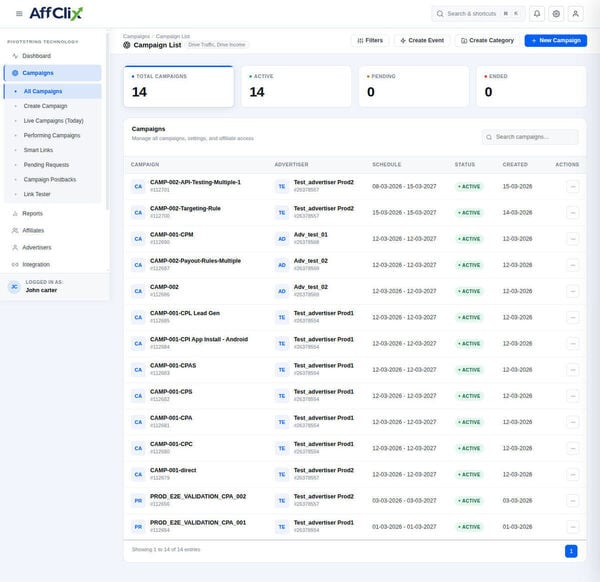Open actions menu for CAMP-001-CPC
This screenshot has width=600, height=582.
[x=572, y=448]
